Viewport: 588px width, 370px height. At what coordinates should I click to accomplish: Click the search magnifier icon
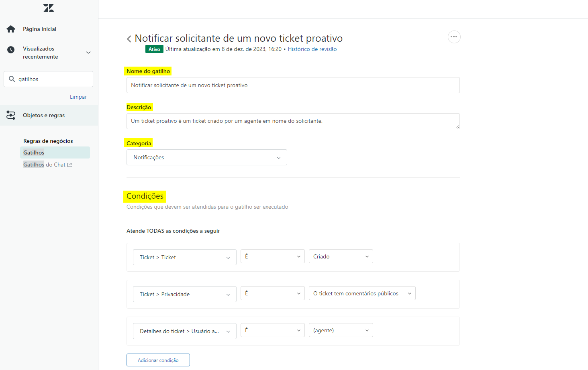coord(12,79)
